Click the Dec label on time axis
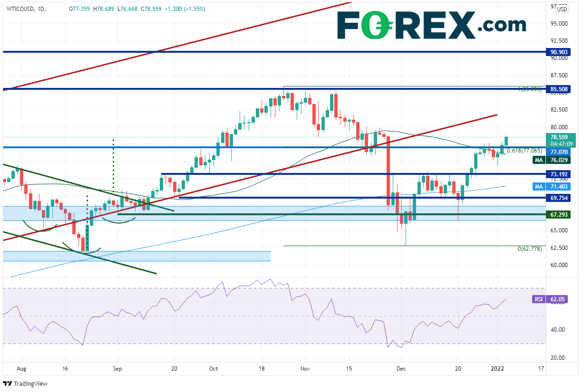Viewport: 583px width, 392px height. tap(401, 368)
